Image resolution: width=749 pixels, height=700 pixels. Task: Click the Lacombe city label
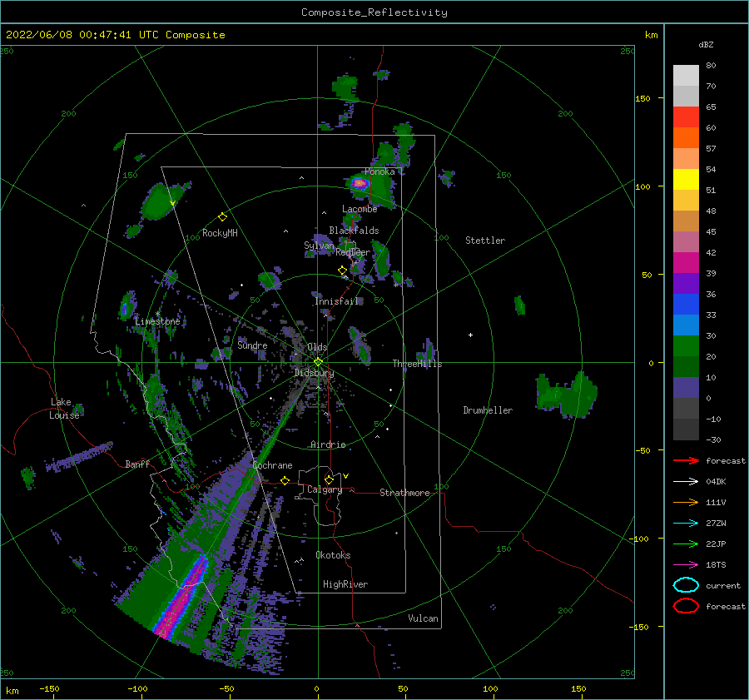point(360,209)
